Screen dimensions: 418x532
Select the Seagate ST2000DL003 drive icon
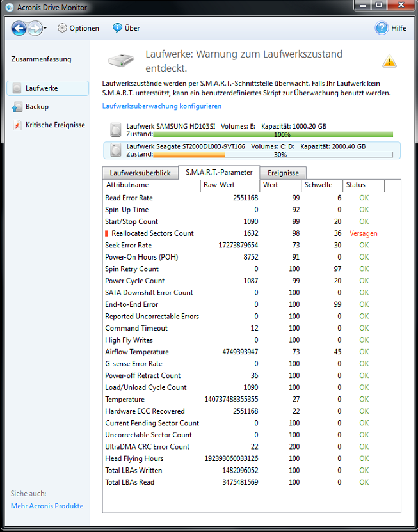tap(116, 150)
